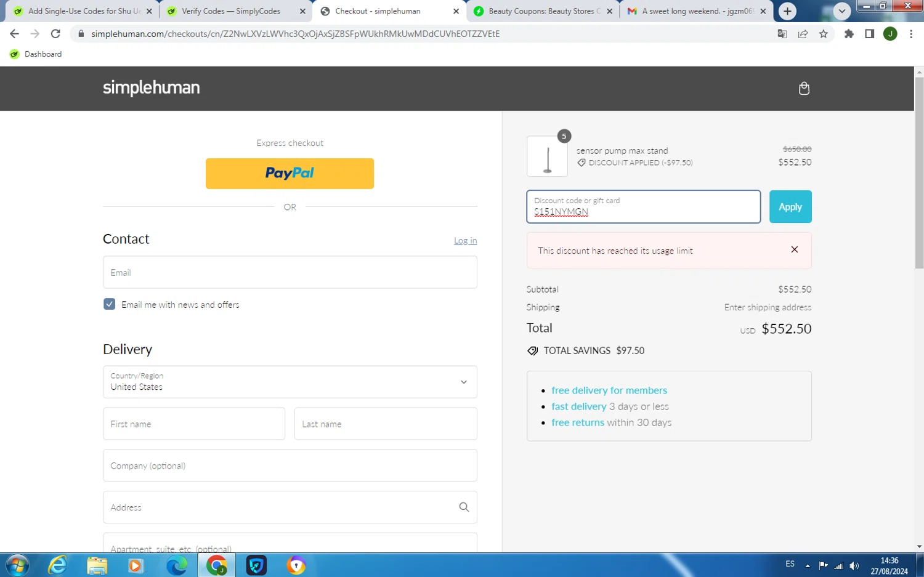Click the simplehuman logo

click(x=151, y=88)
